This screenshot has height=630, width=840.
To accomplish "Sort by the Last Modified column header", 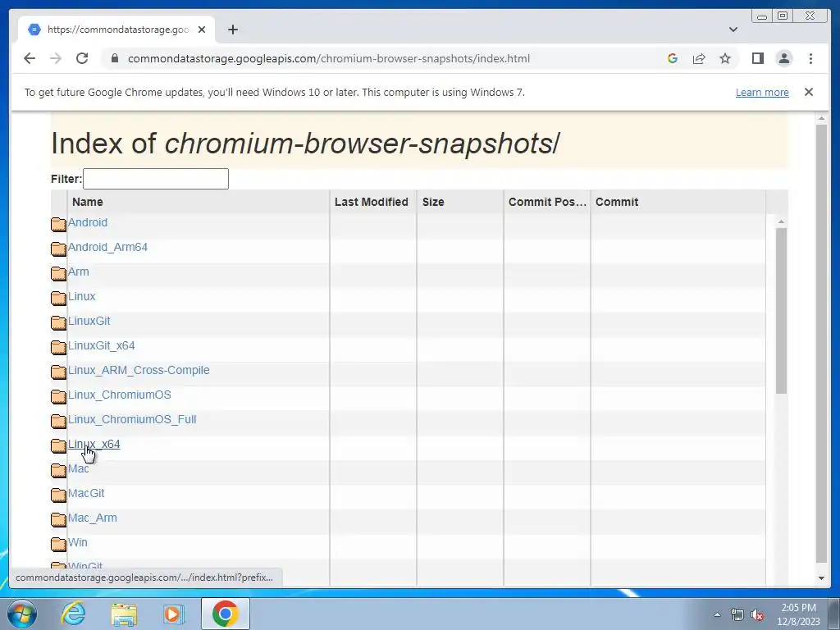I will [372, 202].
